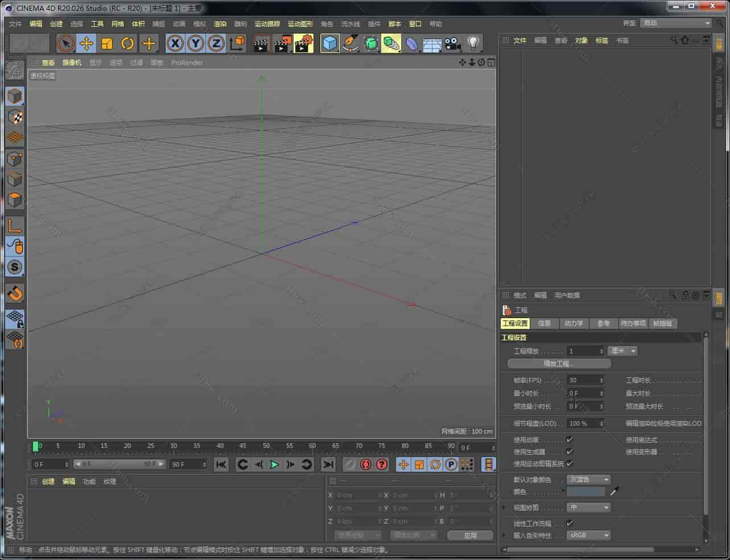Open the 窗口 menu
730x560 pixels.
(415, 24)
